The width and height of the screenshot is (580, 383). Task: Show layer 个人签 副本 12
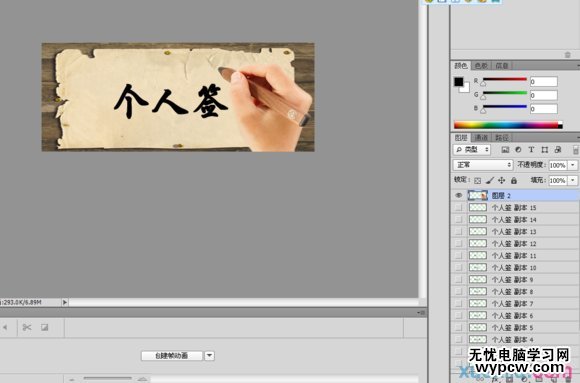(x=459, y=243)
